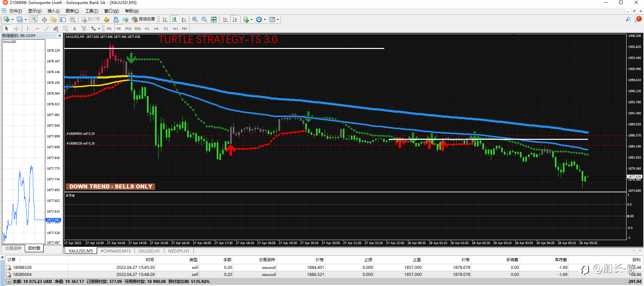Expand the indicators dropdown arrow
The width and height of the screenshot is (644, 286).
click(252, 19)
